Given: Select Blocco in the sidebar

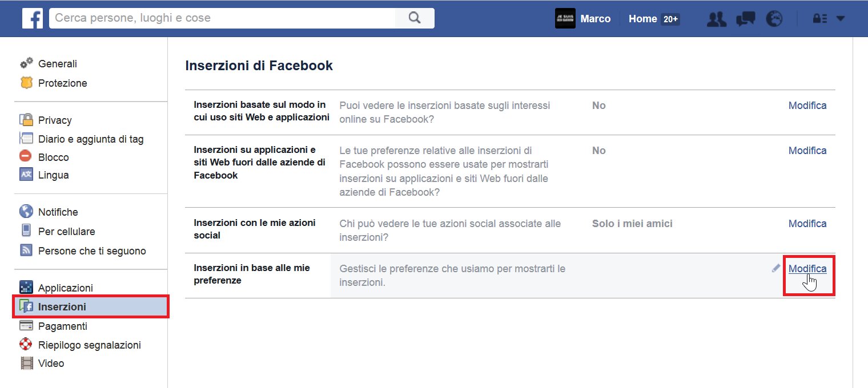Looking at the screenshot, I should pos(54,157).
